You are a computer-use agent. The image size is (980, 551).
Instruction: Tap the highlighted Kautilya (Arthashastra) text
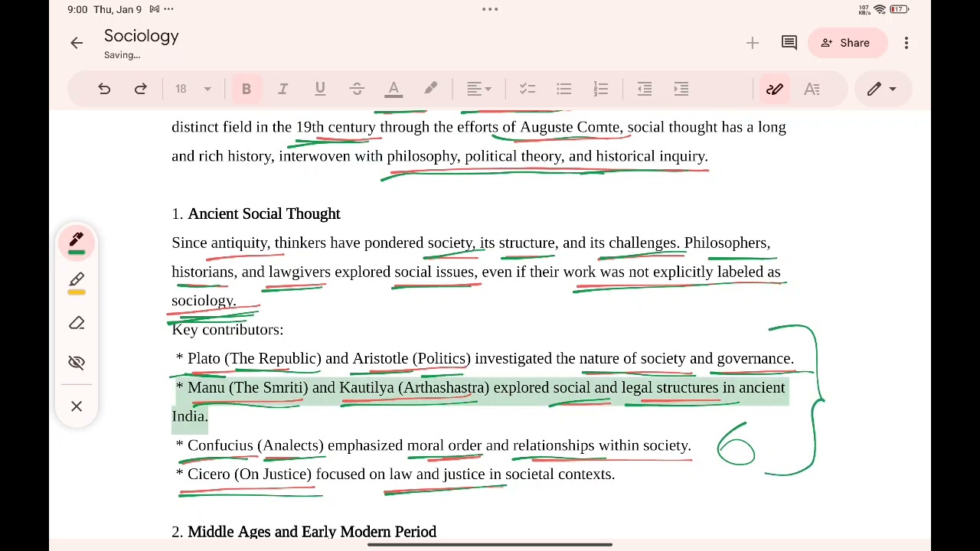[x=413, y=387]
